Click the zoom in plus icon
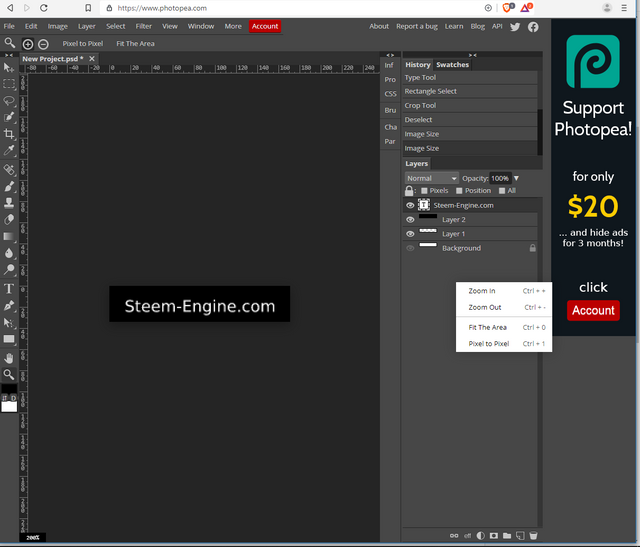 point(28,44)
